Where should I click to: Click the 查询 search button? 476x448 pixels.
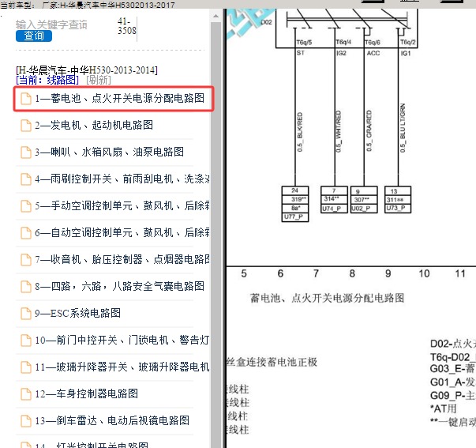coord(34,36)
